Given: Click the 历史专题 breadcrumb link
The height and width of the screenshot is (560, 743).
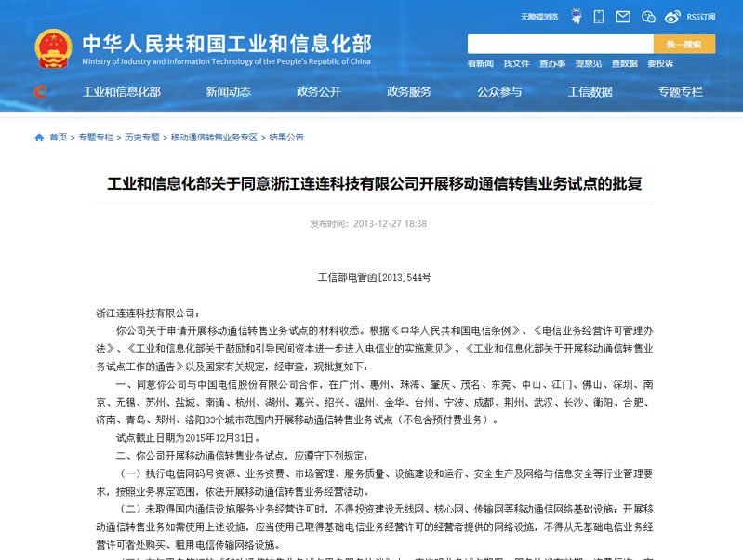Looking at the screenshot, I should (x=141, y=137).
